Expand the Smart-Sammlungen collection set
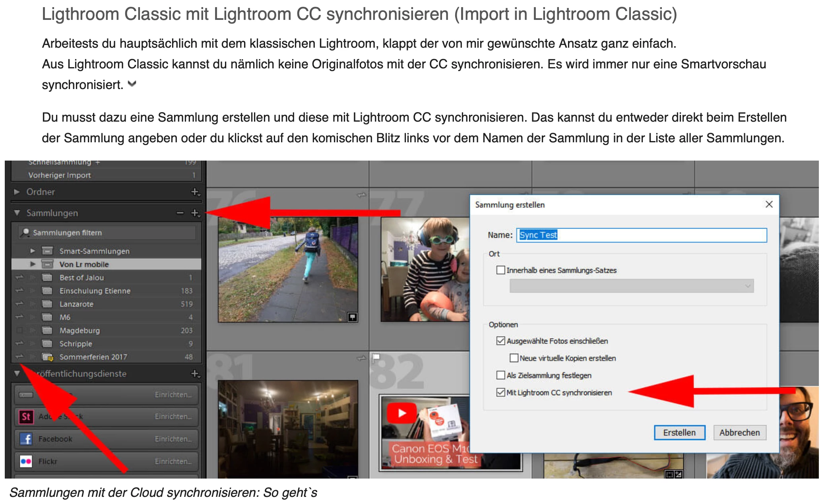Screen dimensions: 830x504 coord(33,251)
